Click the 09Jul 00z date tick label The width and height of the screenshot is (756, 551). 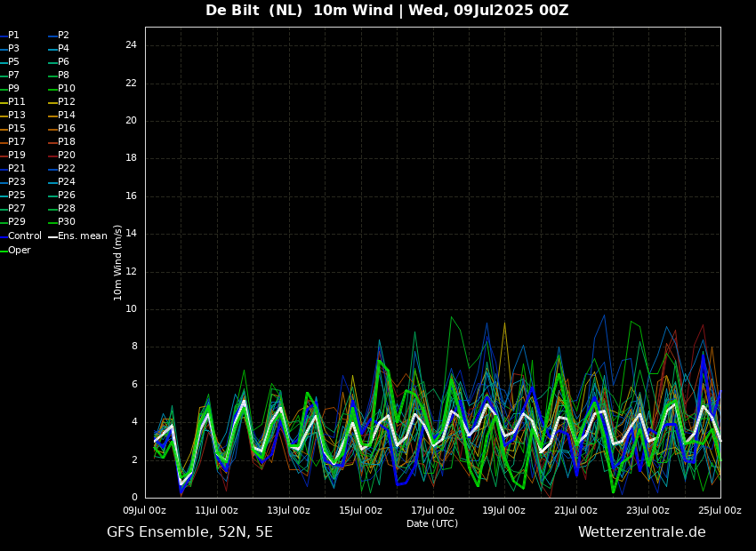(144, 510)
